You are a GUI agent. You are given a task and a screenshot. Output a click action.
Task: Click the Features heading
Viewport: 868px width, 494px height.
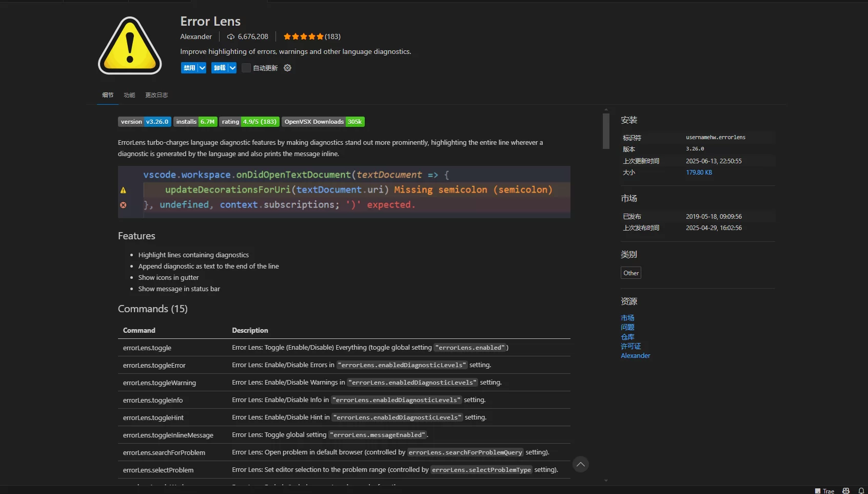[x=136, y=236]
